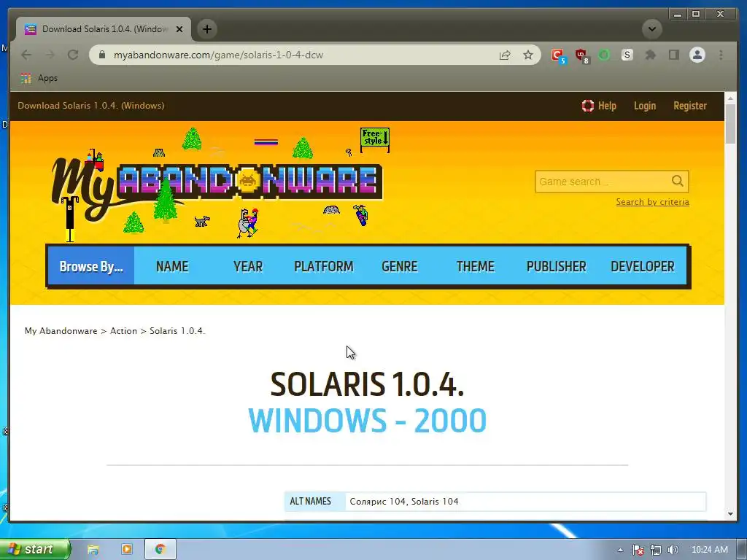The width and height of the screenshot is (747, 560).
Task: Open the red extension with badge 5
Action: (x=558, y=55)
